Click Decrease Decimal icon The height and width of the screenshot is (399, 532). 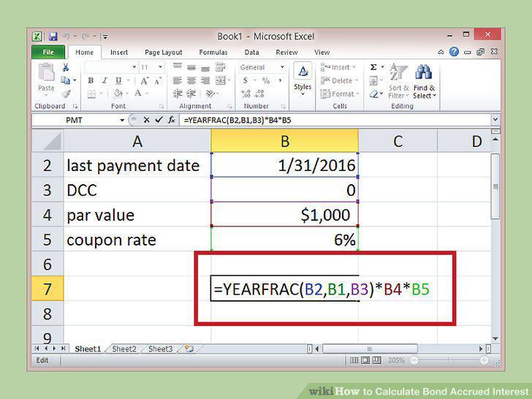pyautogui.click(x=259, y=94)
